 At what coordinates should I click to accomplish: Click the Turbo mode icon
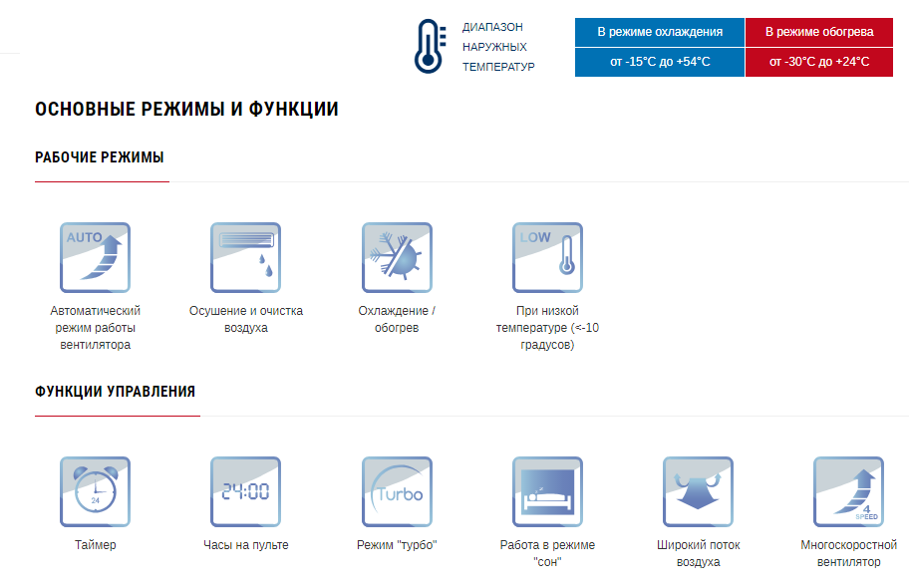coord(397,491)
